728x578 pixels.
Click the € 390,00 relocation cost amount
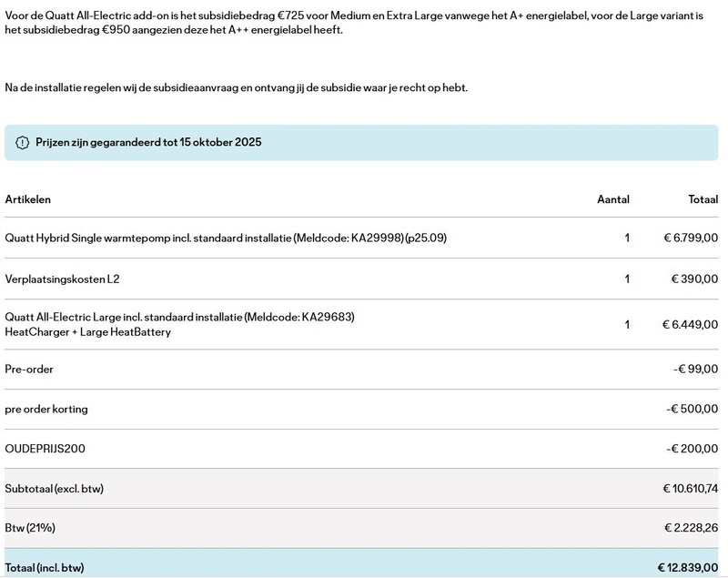[x=694, y=279]
